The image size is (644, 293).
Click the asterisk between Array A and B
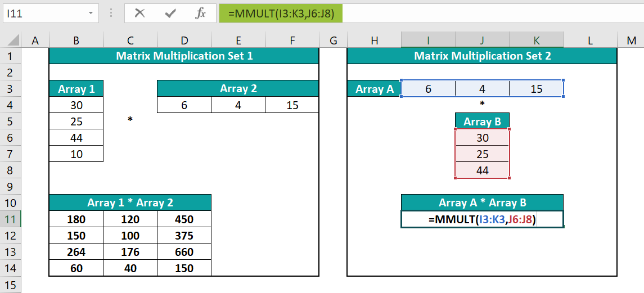(482, 103)
